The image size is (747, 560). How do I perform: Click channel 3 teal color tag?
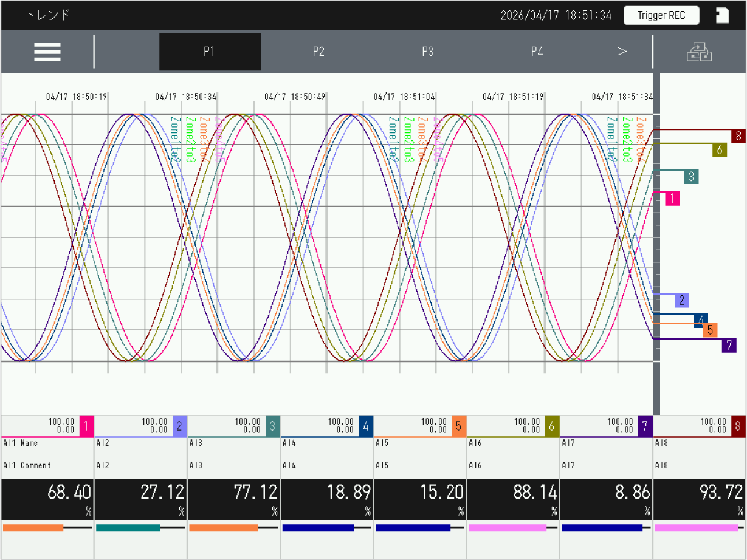coord(272,426)
